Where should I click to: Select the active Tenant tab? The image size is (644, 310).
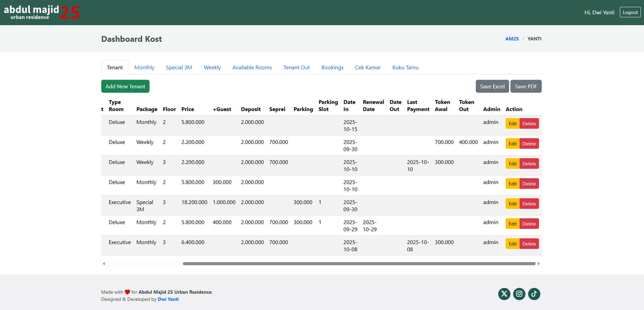coord(115,68)
